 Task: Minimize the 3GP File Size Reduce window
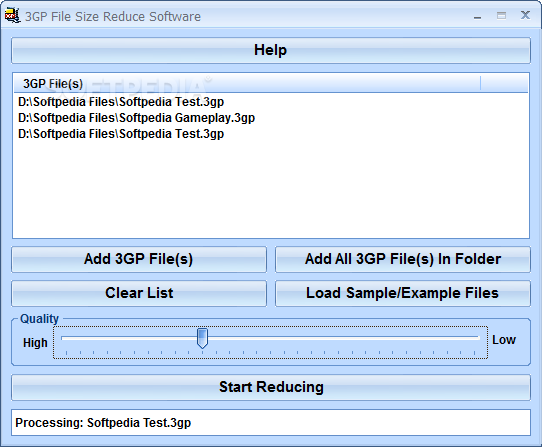pyautogui.click(x=477, y=16)
